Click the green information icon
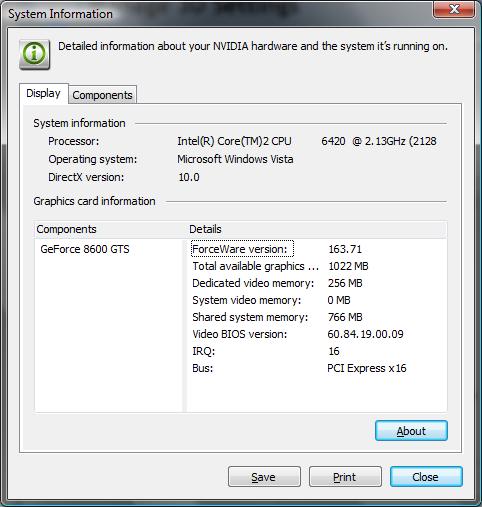This screenshot has width=482, height=507. pyautogui.click(x=34, y=54)
